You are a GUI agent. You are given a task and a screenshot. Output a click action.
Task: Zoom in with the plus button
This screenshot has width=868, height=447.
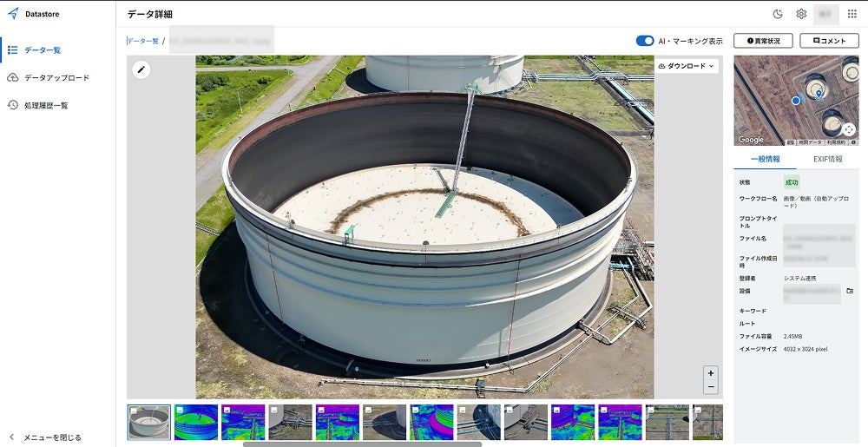[x=711, y=373]
